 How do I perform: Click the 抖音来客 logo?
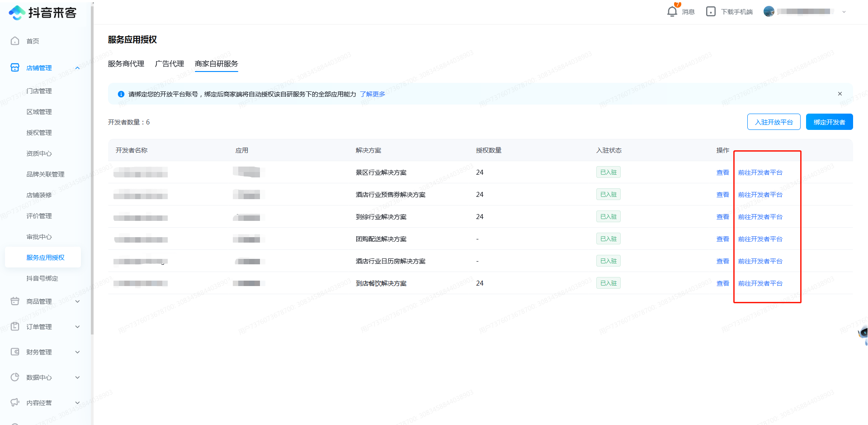(x=42, y=13)
